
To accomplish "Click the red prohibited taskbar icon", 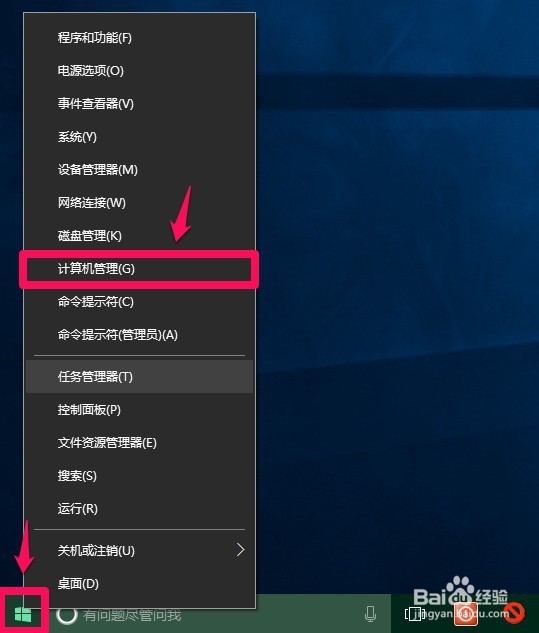I will point(514,614).
